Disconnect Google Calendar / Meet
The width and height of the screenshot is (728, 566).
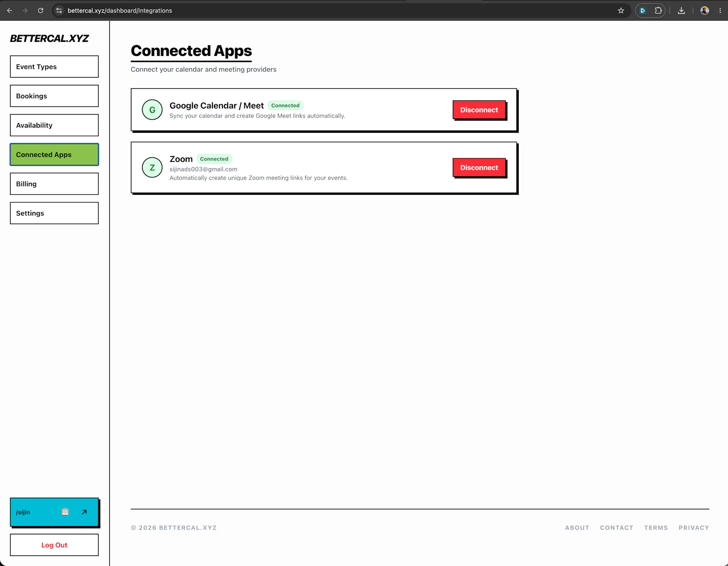pyautogui.click(x=479, y=110)
